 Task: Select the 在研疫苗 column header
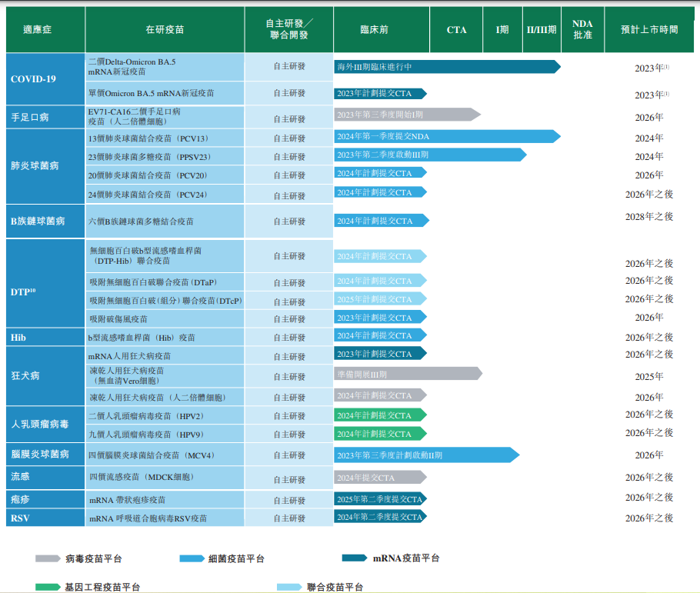pyautogui.click(x=165, y=30)
